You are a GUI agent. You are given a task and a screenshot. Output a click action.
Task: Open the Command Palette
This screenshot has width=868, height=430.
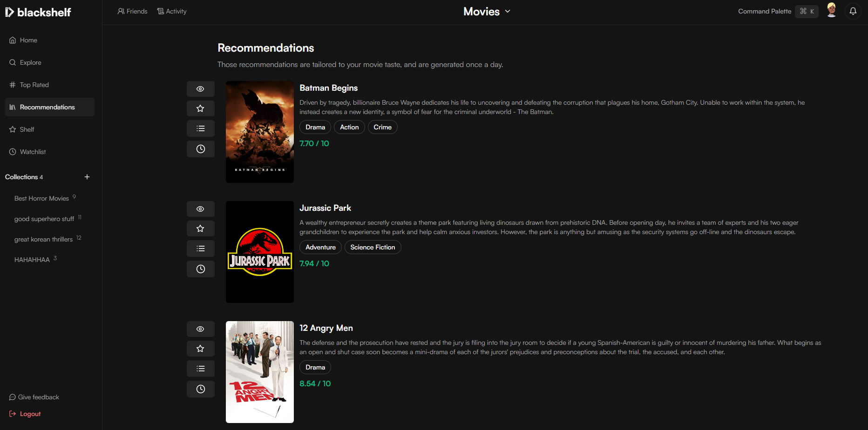(x=778, y=11)
